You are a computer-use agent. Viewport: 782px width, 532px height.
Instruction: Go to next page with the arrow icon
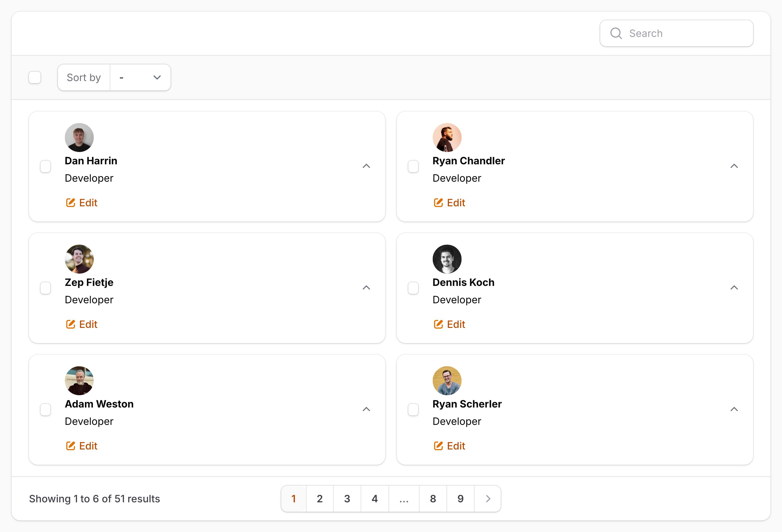coord(488,499)
